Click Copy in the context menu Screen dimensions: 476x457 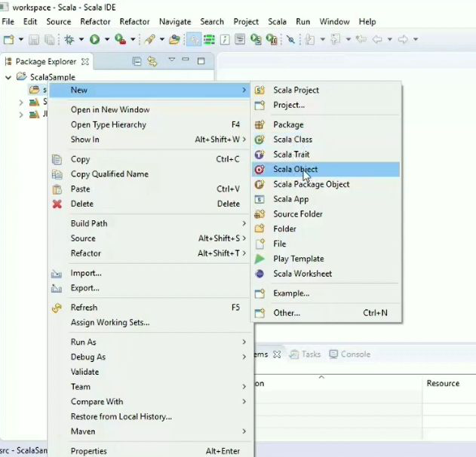149,159
